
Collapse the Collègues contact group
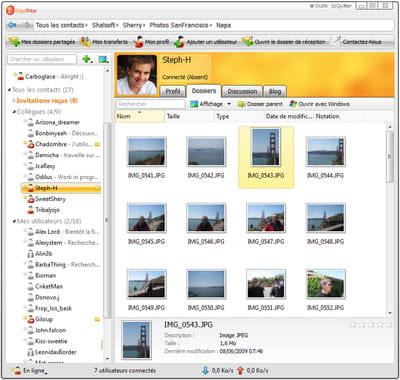tap(14, 112)
